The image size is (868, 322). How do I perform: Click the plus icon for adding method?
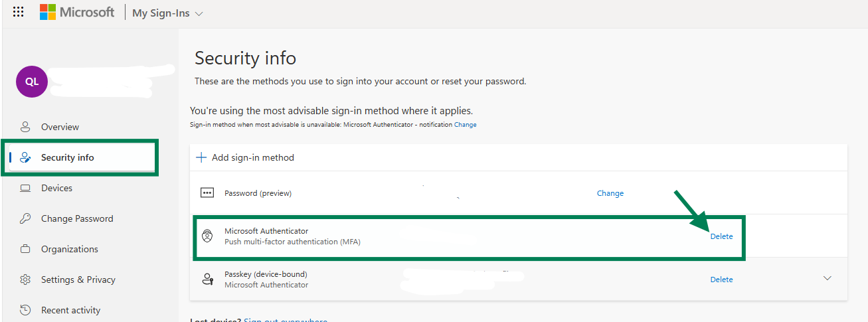tap(201, 157)
